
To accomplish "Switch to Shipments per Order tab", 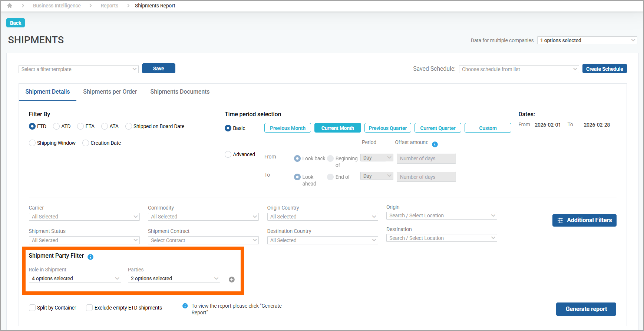I will tap(110, 92).
